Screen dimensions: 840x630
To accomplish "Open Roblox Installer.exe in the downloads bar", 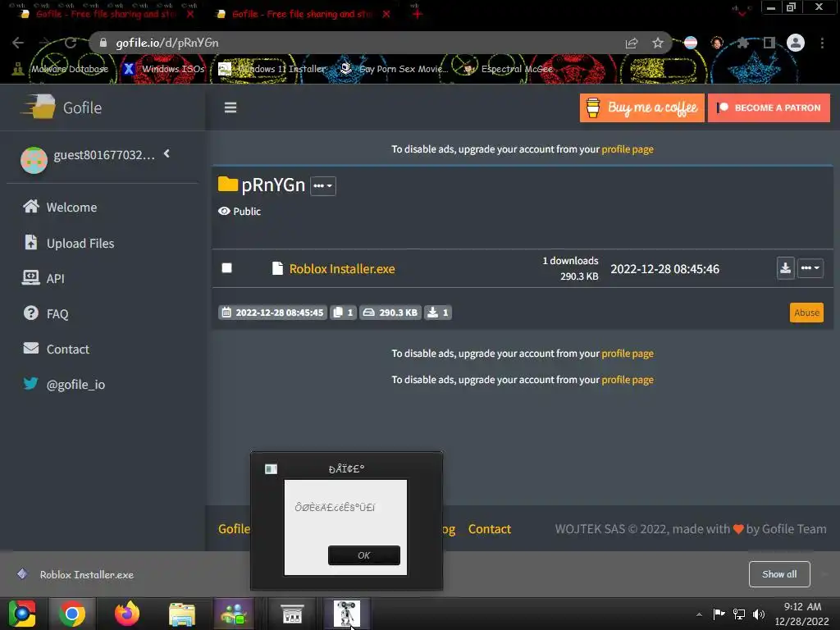I will point(76,574).
